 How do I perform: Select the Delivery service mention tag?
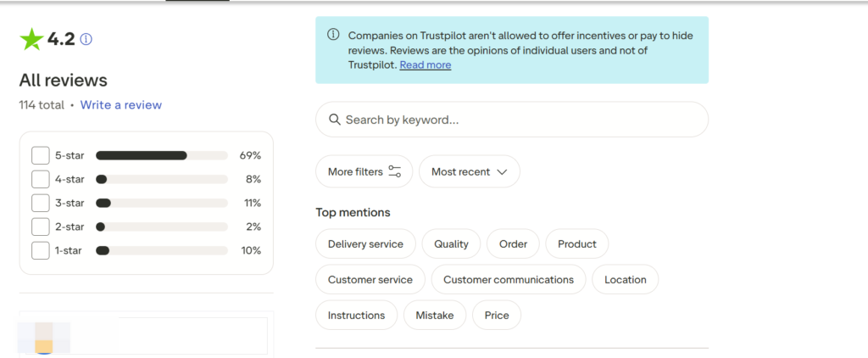pyautogui.click(x=365, y=244)
